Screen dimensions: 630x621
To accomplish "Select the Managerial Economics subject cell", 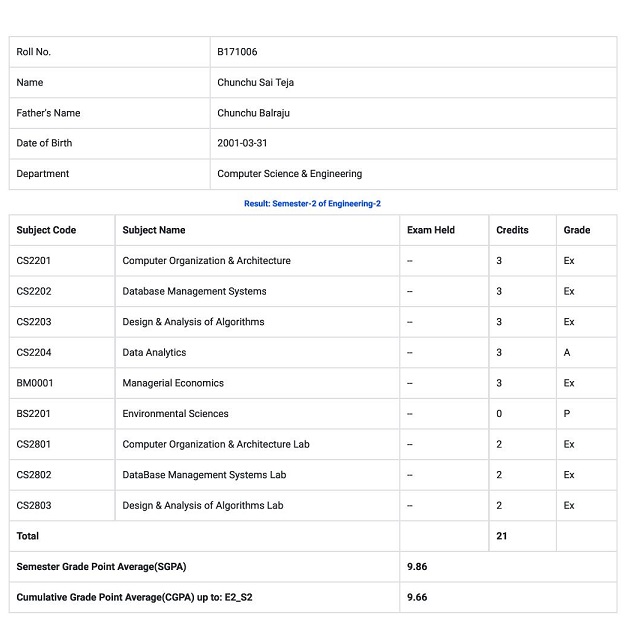I will pyautogui.click(x=173, y=383).
